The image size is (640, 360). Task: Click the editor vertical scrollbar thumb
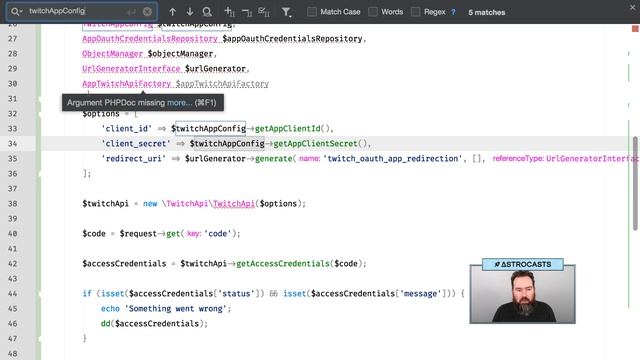coord(635,183)
